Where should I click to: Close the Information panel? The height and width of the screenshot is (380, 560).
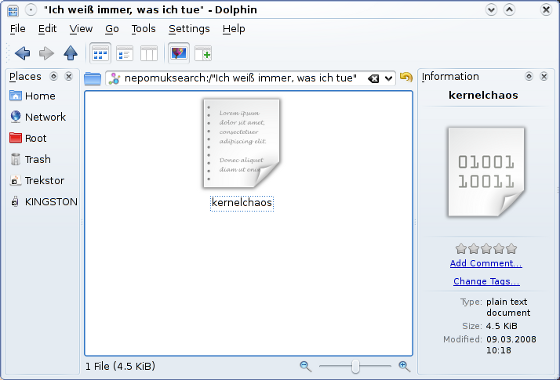click(544, 76)
